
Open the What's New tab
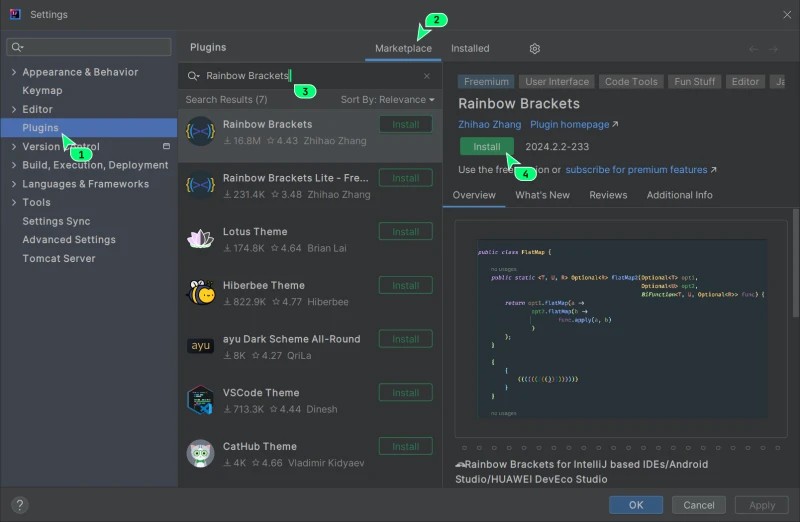[x=542, y=195]
